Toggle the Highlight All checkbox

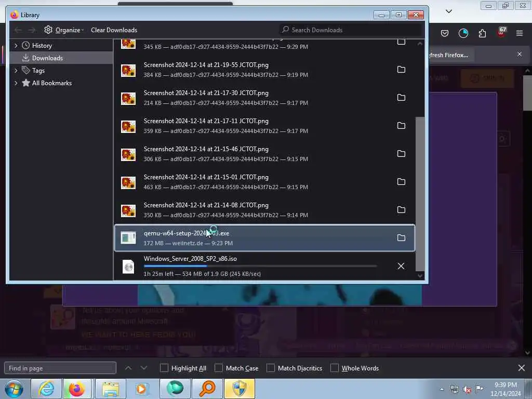click(164, 368)
